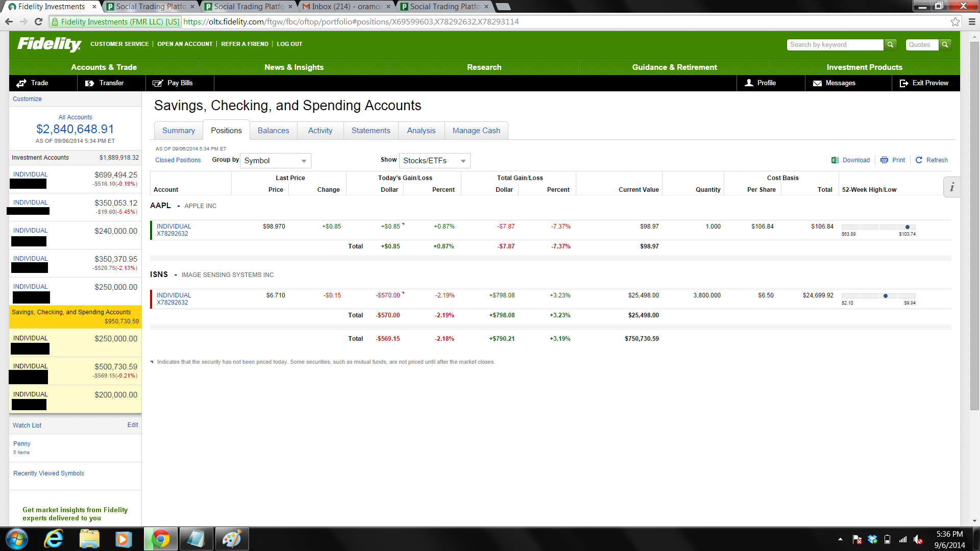Click the Pay Bills pencil icon
The width and height of the screenshot is (980, 551).
(x=158, y=83)
